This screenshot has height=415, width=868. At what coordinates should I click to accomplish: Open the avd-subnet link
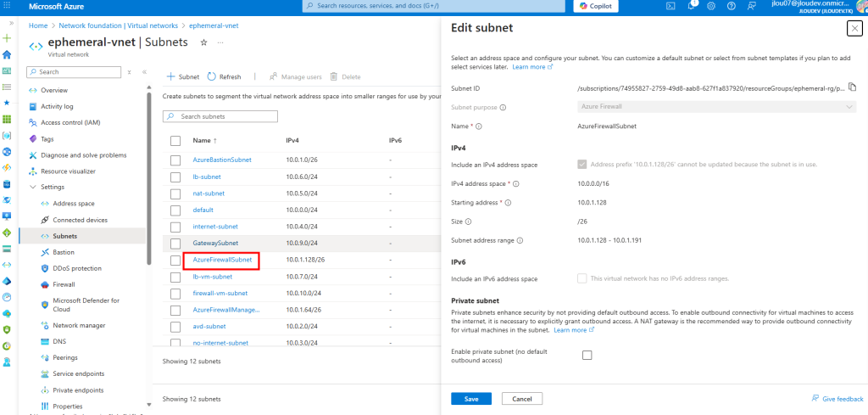[x=209, y=326]
